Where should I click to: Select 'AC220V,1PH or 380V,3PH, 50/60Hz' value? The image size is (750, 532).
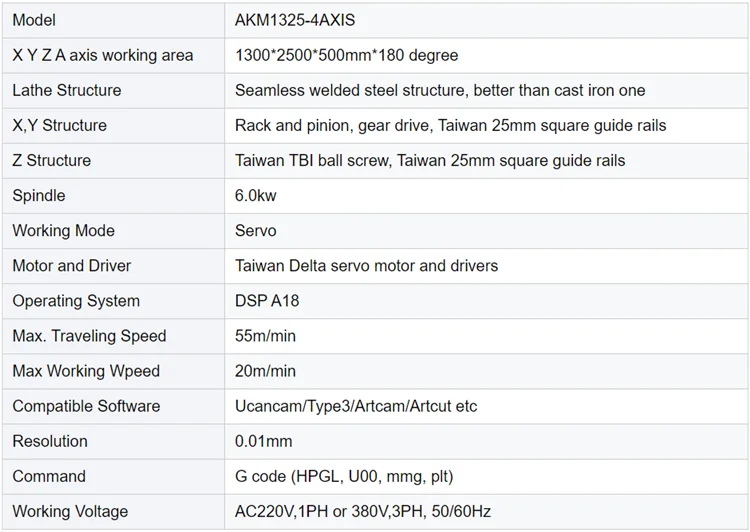(363, 511)
